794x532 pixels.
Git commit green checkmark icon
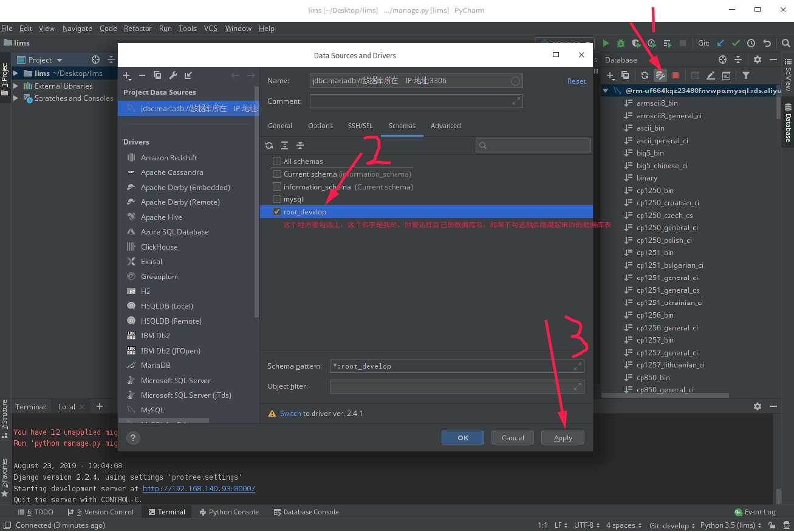click(736, 43)
